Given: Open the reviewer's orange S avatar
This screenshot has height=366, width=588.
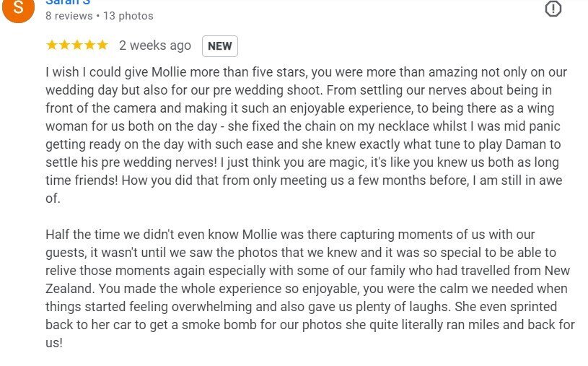Looking at the screenshot, I should pyautogui.click(x=18, y=8).
